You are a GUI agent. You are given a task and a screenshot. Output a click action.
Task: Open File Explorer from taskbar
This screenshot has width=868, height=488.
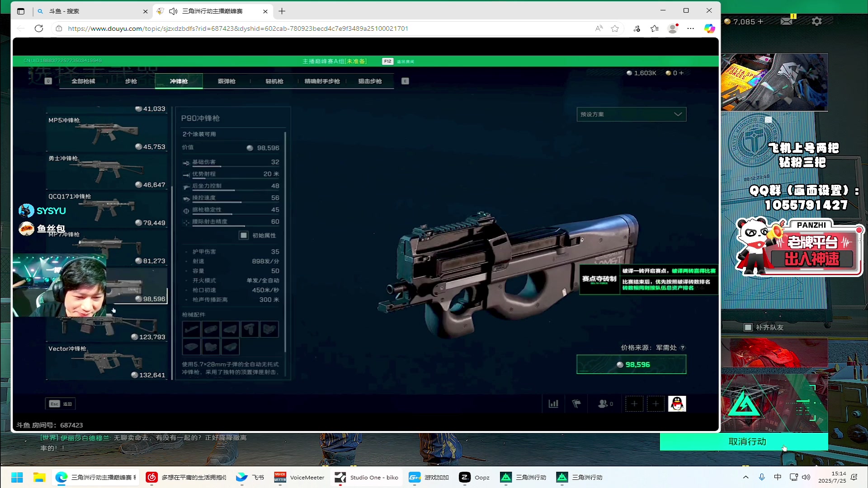point(39,477)
